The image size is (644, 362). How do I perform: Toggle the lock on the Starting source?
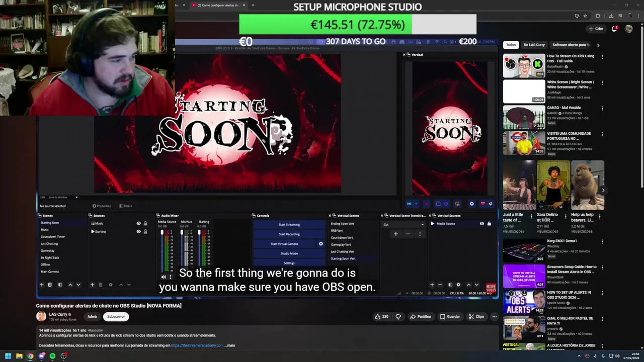point(145,231)
